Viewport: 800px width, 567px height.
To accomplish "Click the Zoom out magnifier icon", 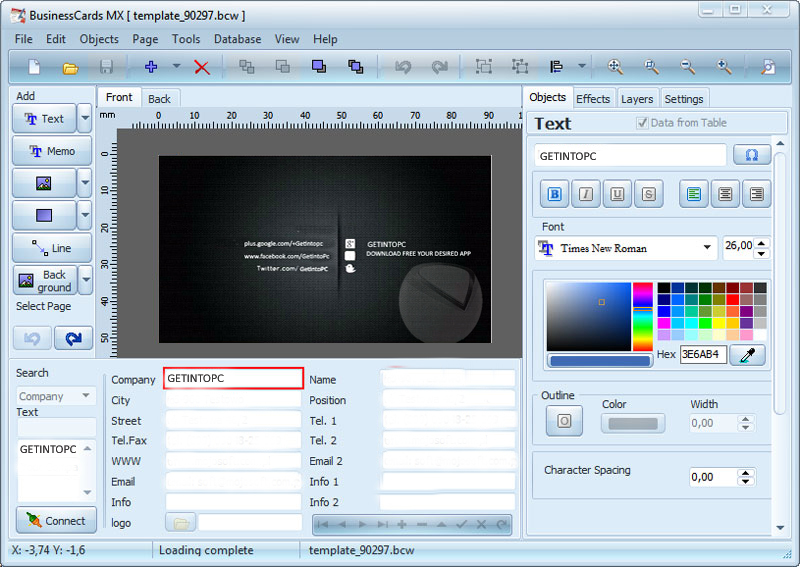I will 688,66.
